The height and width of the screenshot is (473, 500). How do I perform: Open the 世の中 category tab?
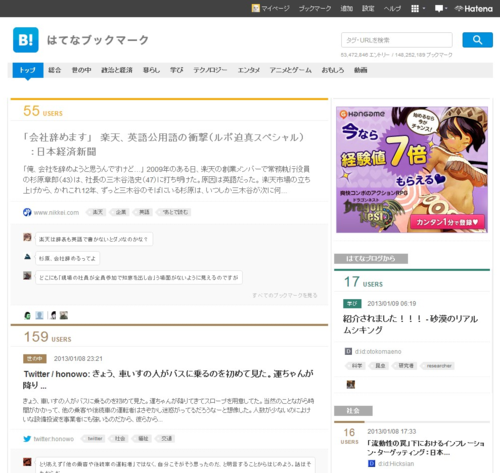[x=82, y=70]
